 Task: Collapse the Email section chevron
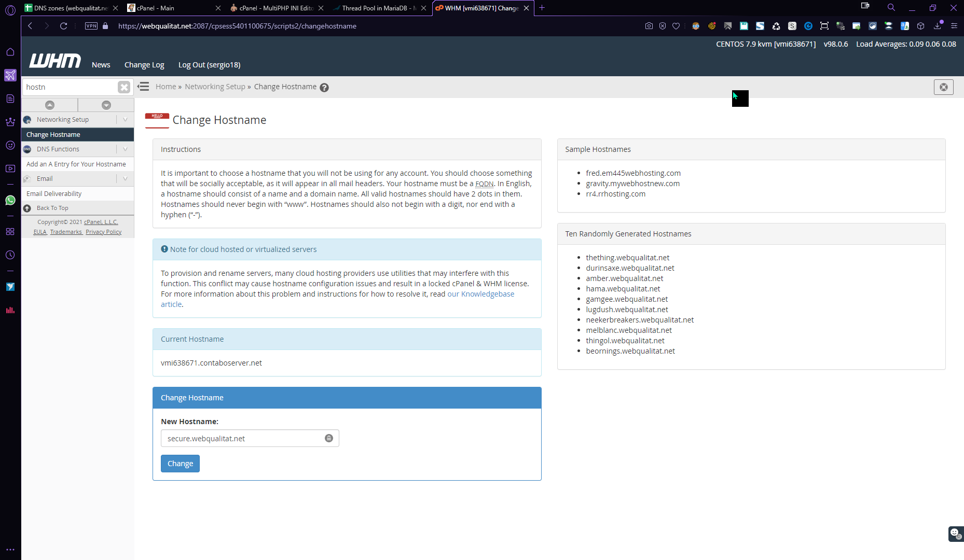click(125, 179)
